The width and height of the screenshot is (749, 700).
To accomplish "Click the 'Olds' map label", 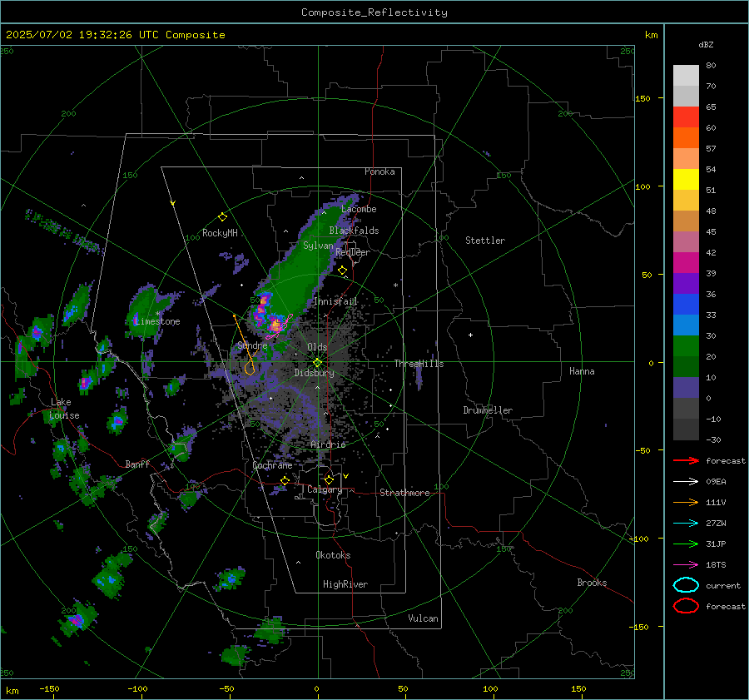I will point(317,347).
